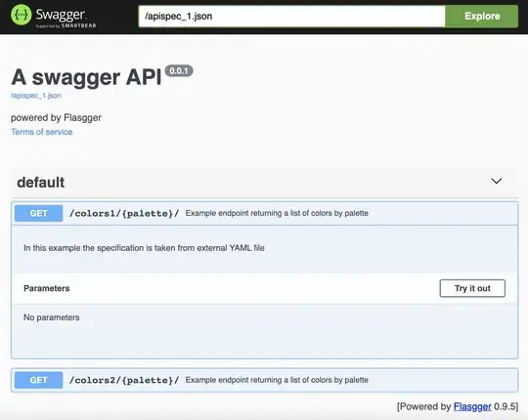Expand the GET /colors2/{palette}/ operation

[264, 380]
